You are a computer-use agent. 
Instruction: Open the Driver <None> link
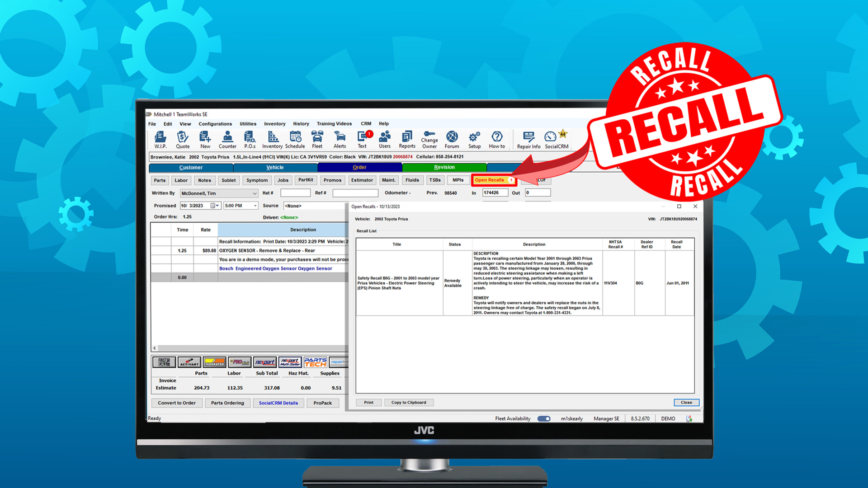pyautogui.click(x=289, y=217)
